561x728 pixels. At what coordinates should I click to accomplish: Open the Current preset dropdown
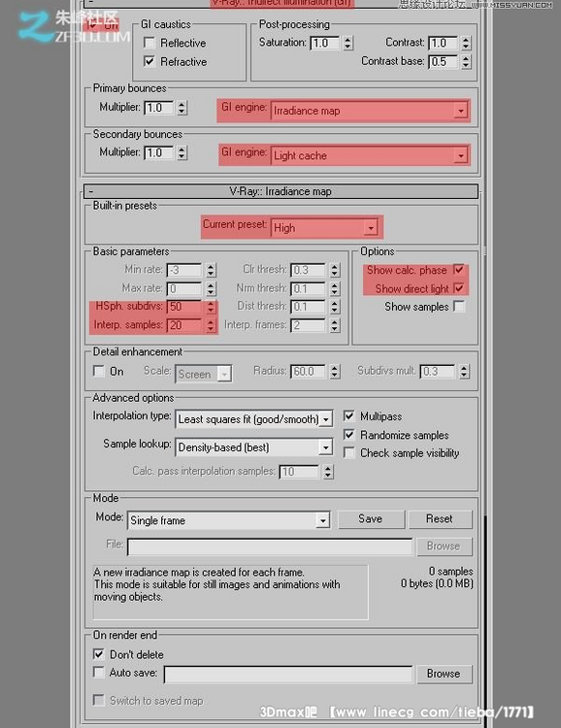[x=324, y=227]
